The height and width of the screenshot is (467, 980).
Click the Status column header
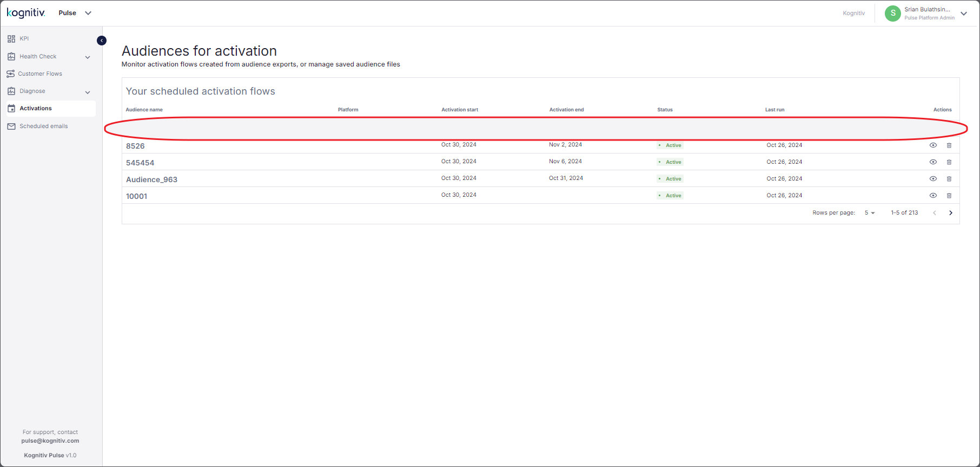(665, 110)
